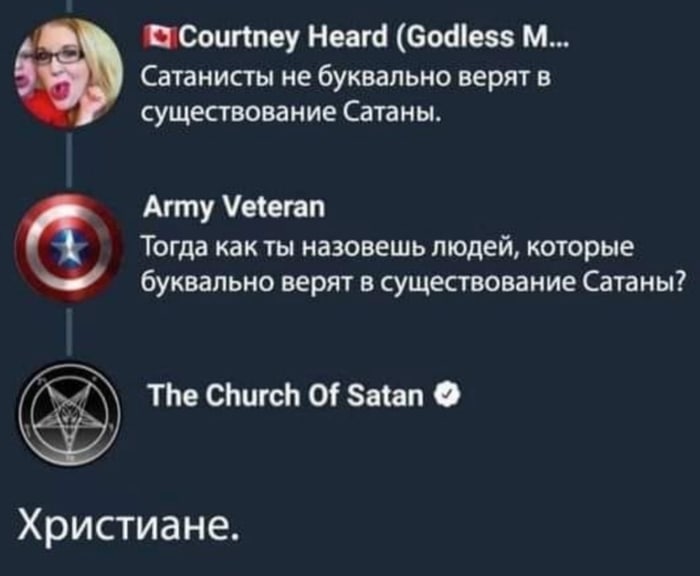Open Courtney Heard's profile picture

click(x=69, y=75)
